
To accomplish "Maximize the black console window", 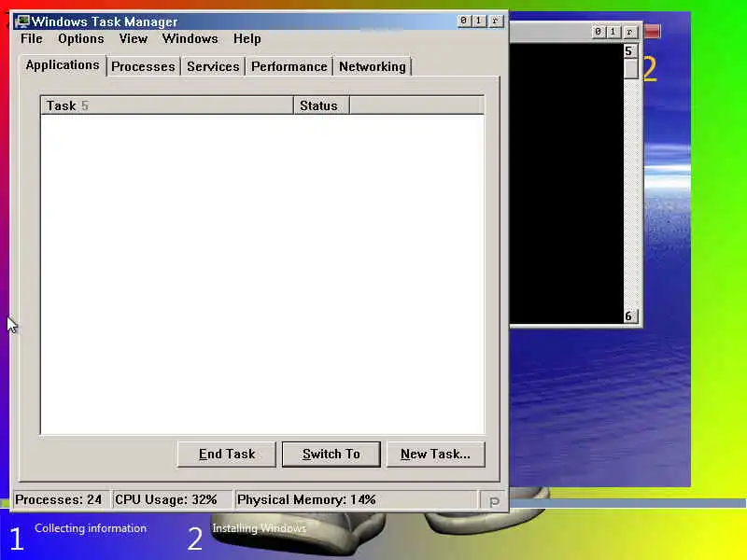I will [613, 32].
